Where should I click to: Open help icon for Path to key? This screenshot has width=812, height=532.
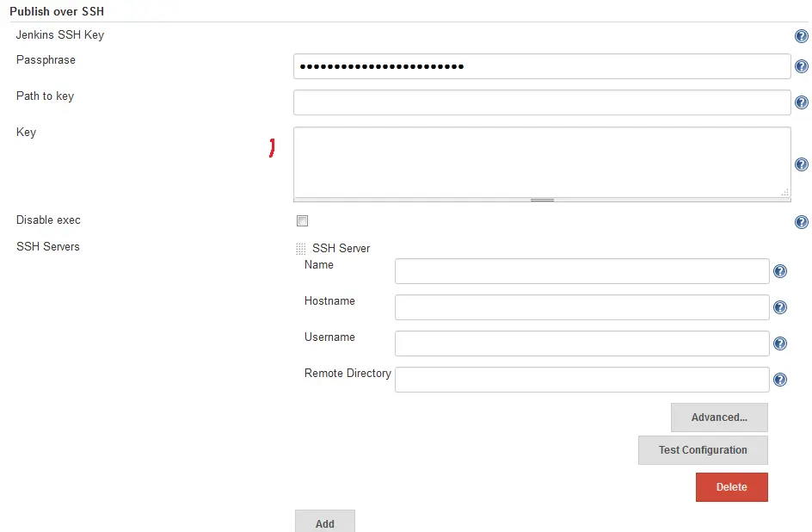[801, 102]
